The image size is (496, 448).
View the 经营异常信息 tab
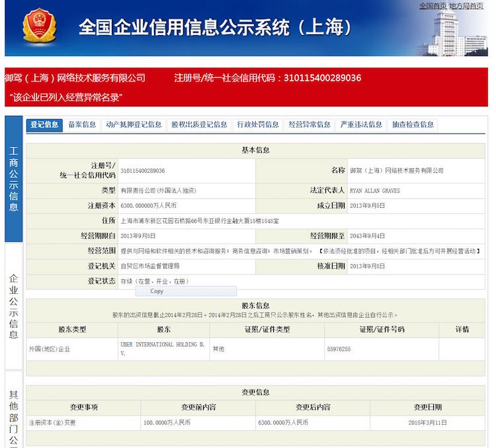[310, 125]
